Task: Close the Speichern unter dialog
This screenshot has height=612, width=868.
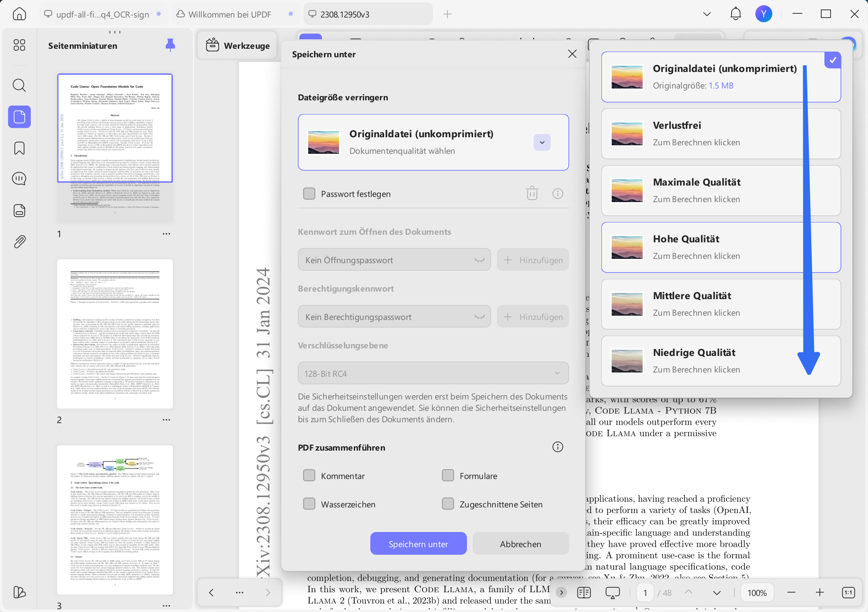Action: click(572, 54)
